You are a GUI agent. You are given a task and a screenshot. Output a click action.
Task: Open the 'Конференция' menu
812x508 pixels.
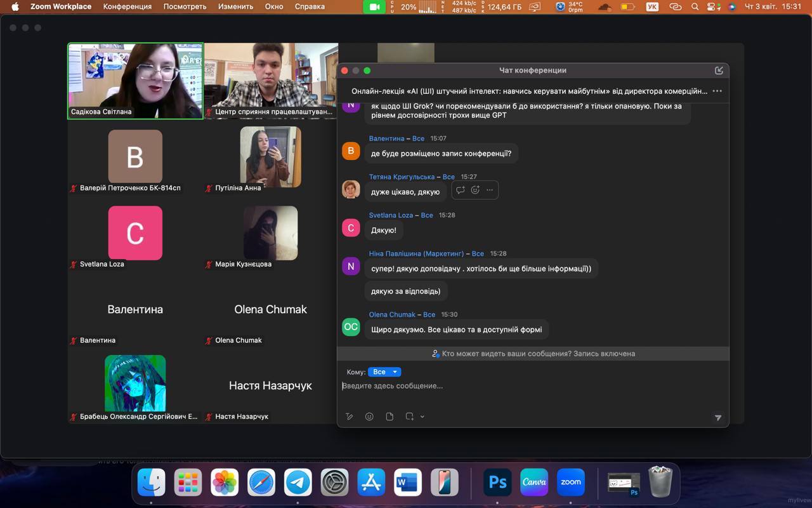tap(127, 6)
